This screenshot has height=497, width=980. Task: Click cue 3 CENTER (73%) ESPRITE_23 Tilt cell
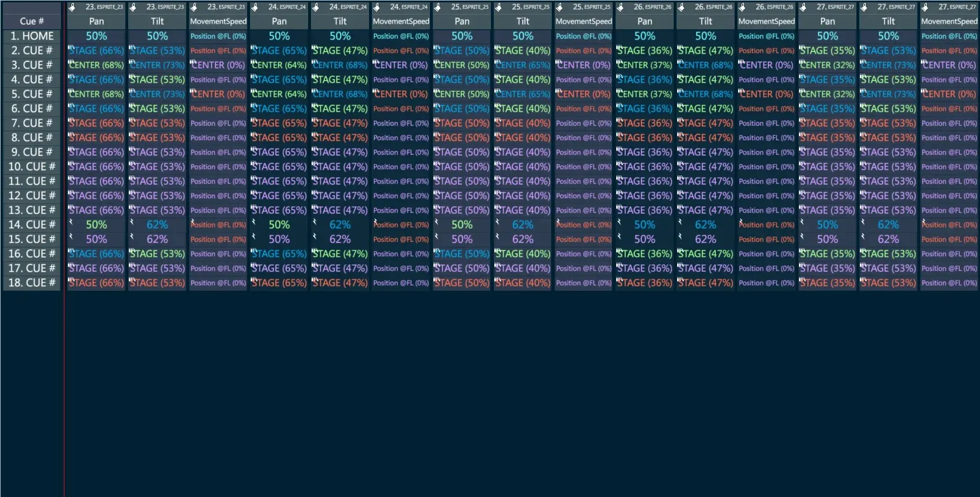tap(157, 65)
